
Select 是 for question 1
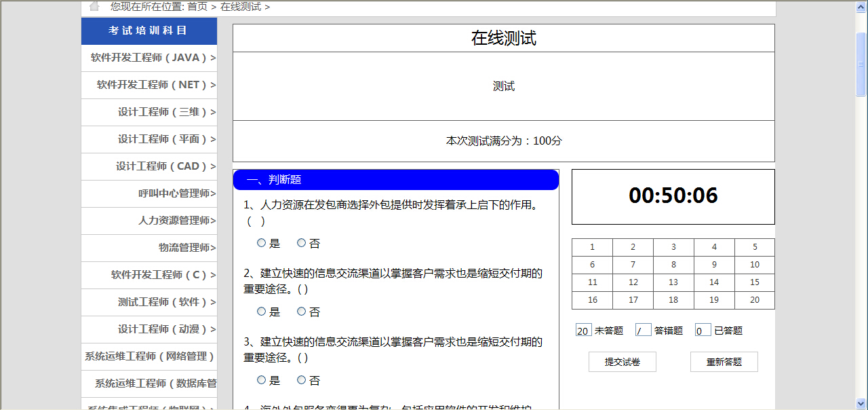(x=261, y=243)
